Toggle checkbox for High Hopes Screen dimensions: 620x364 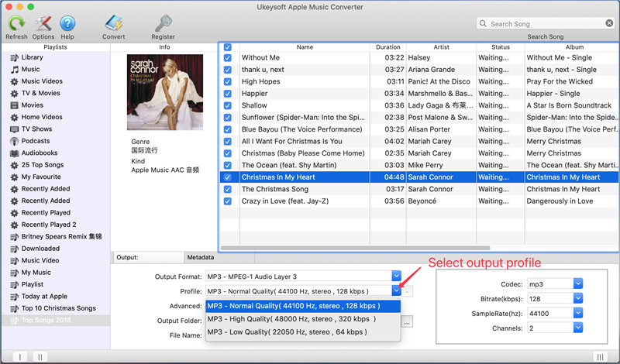tap(227, 81)
